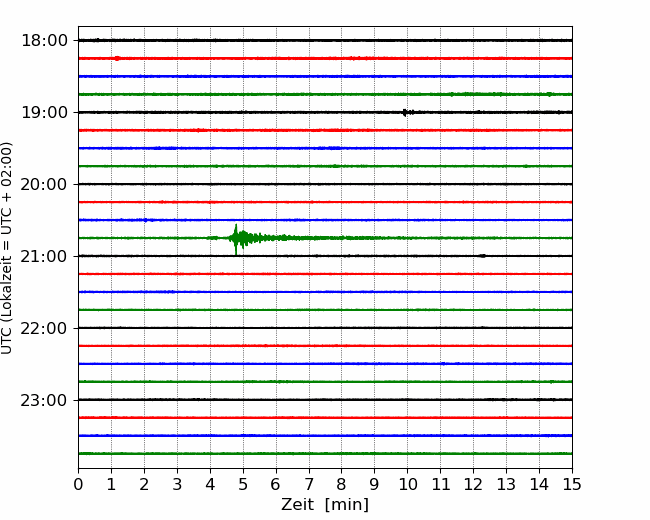Click the 23:00 time label

pos(44,401)
